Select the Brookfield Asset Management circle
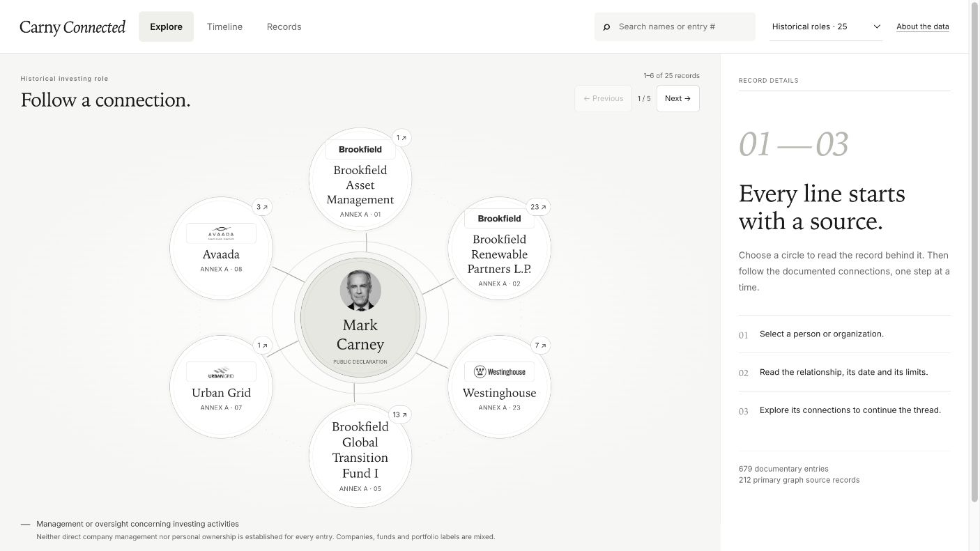980x551 pixels. (360, 179)
